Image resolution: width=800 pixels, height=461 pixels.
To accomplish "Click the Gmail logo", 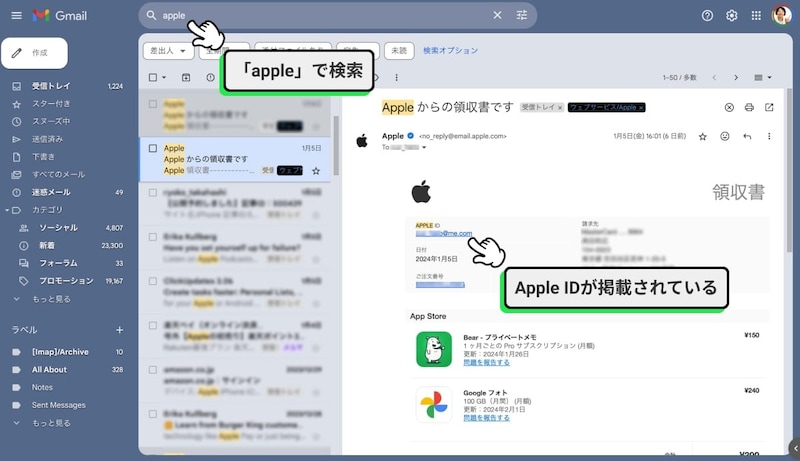I will coord(60,16).
